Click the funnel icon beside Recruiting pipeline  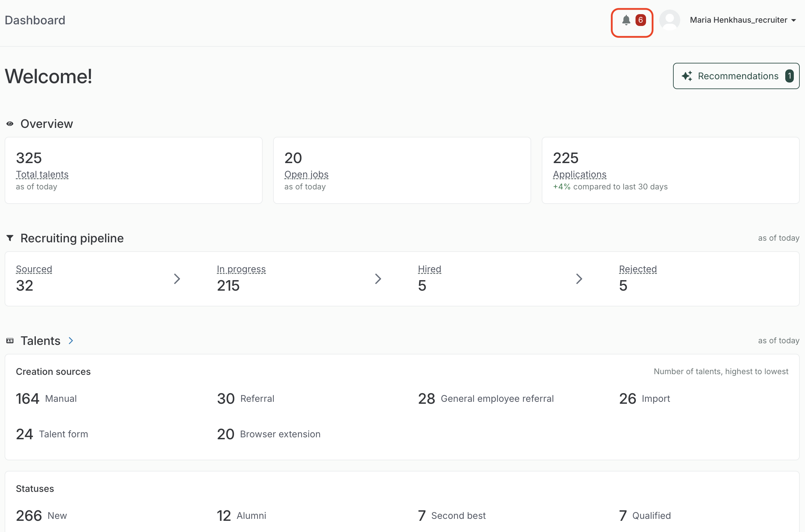10,238
